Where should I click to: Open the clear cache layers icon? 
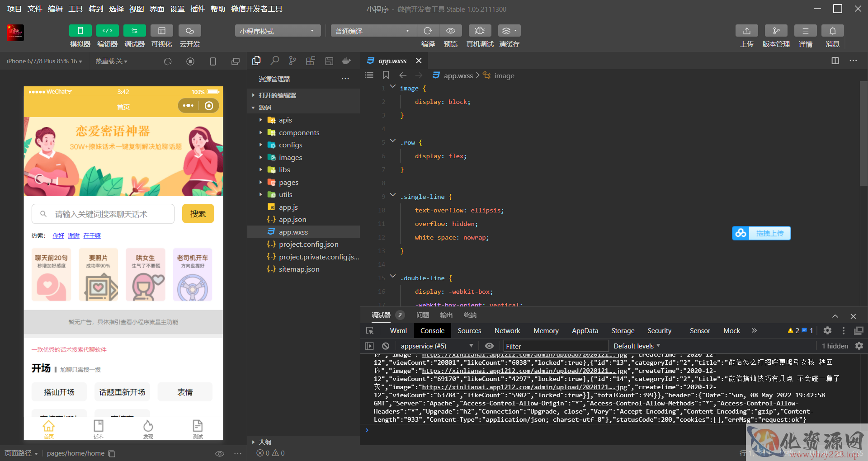coord(509,31)
